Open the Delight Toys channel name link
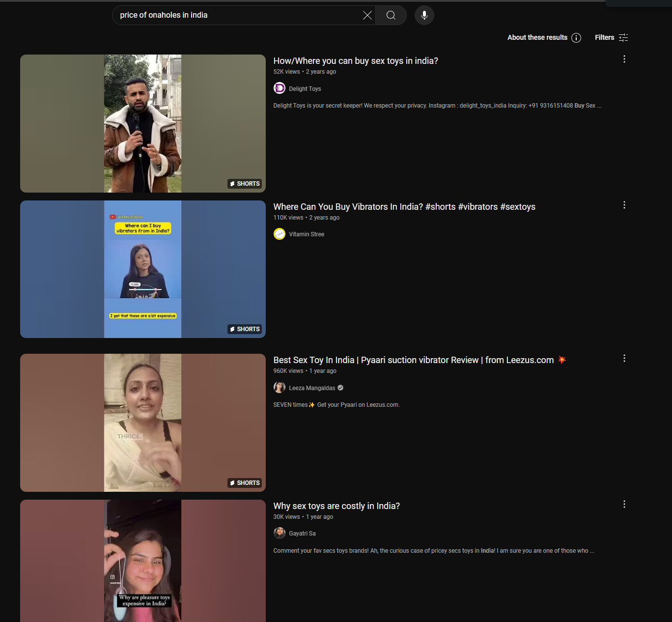 pos(305,89)
